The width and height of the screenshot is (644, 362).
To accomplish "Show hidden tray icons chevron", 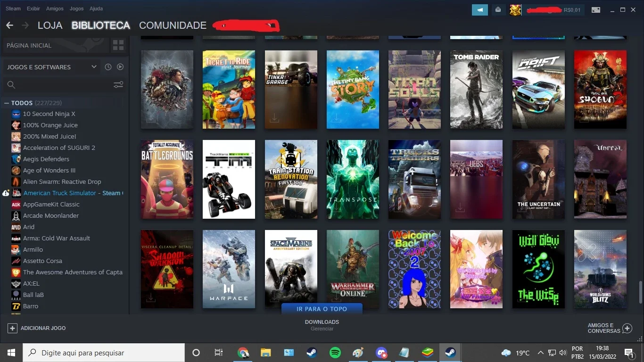I will click(541, 353).
